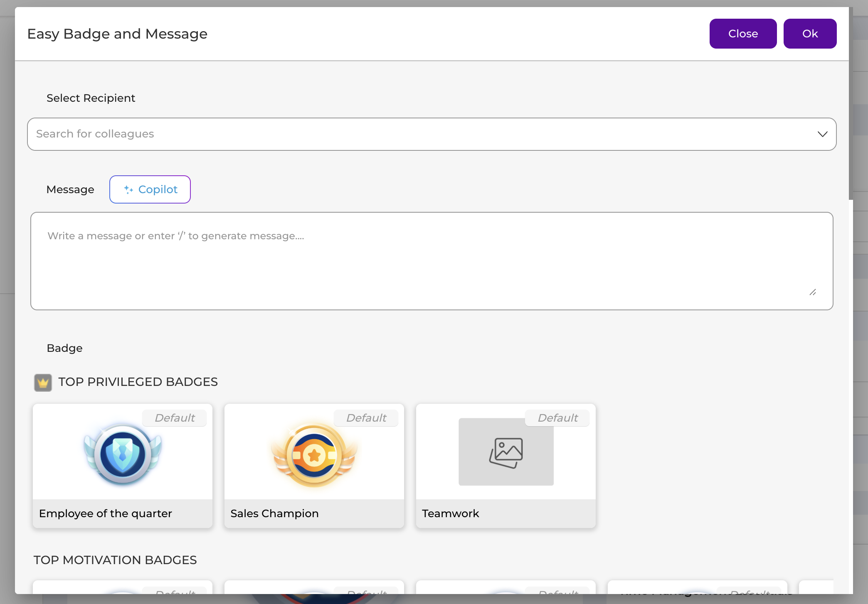The height and width of the screenshot is (604, 868).
Task: Focus the message text area
Action: [432, 261]
